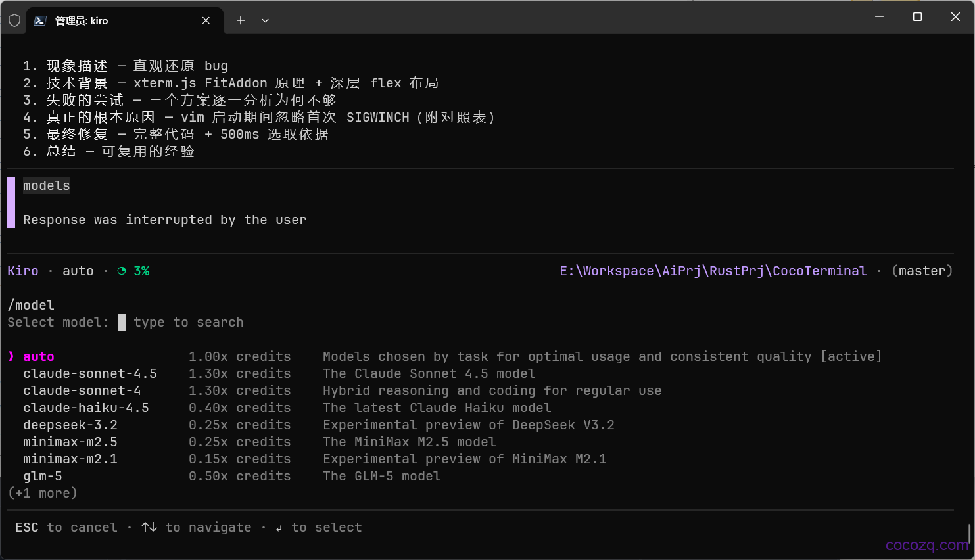Click the (+1 more) indicator
This screenshot has height=560, width=975.
(43, 493)
